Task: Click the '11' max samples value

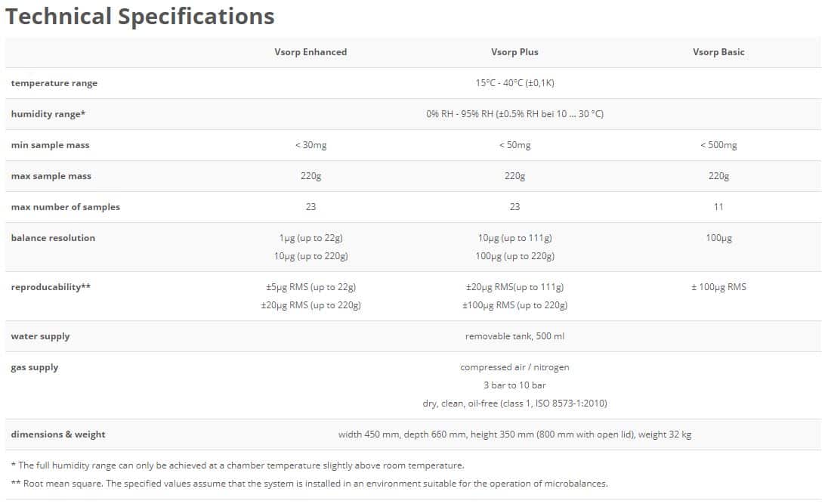Action: pos(718,207)
